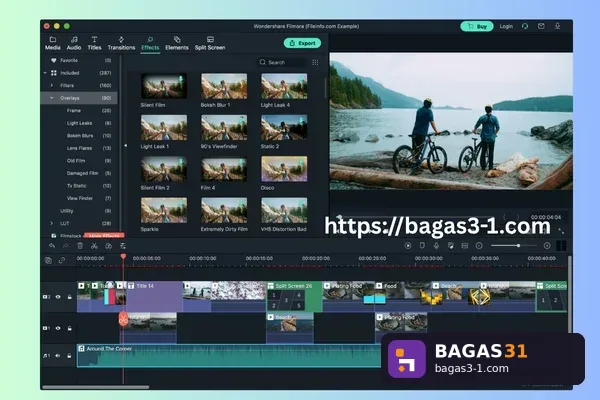Click the add track icon beside ruler
Viewport: 600px width, 400px height.
click(48, 260)
